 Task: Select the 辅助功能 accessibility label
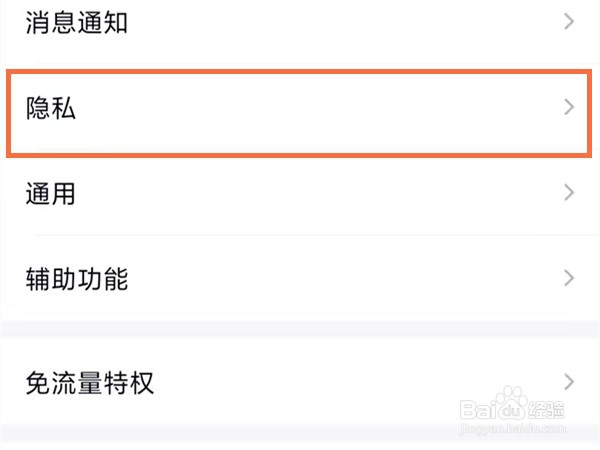(x=76, y=279)
